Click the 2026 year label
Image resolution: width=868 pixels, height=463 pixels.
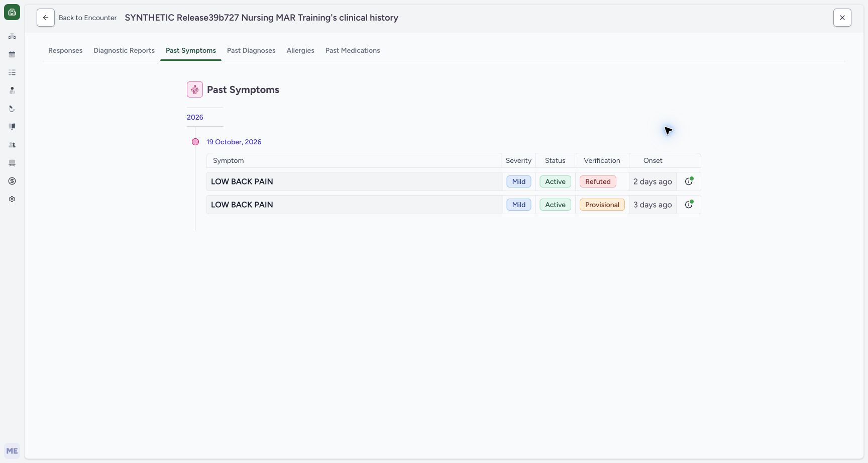[x=195, y=117]
